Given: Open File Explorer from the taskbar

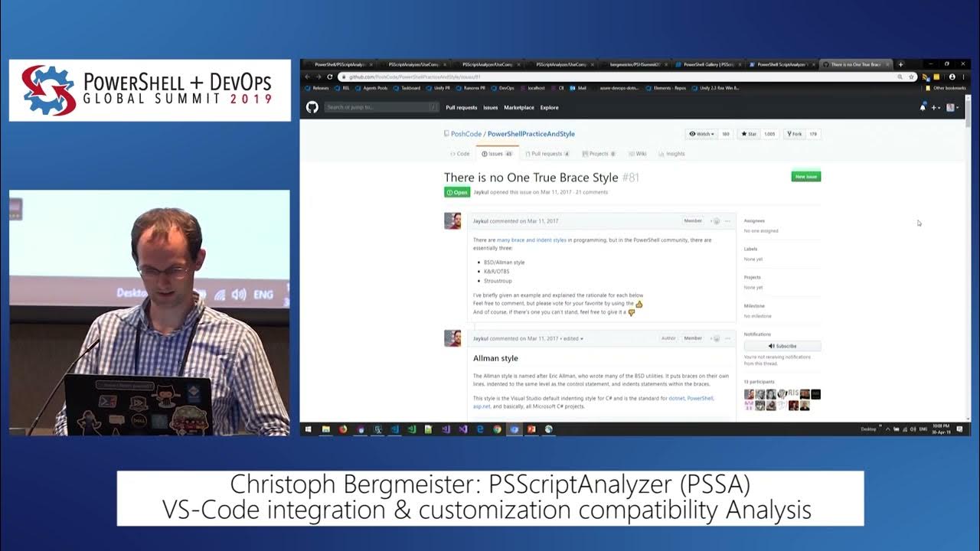Looking at the screenshot, I should click(326, 429).
